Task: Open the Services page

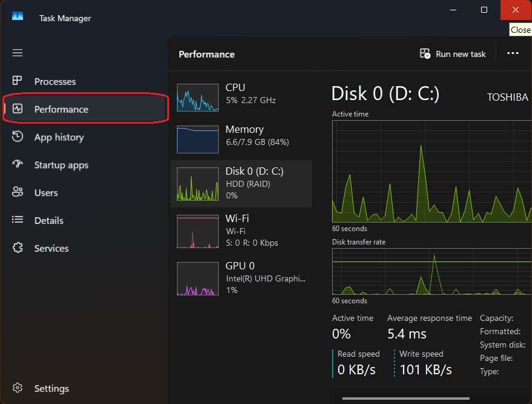Action: point(52,248)
